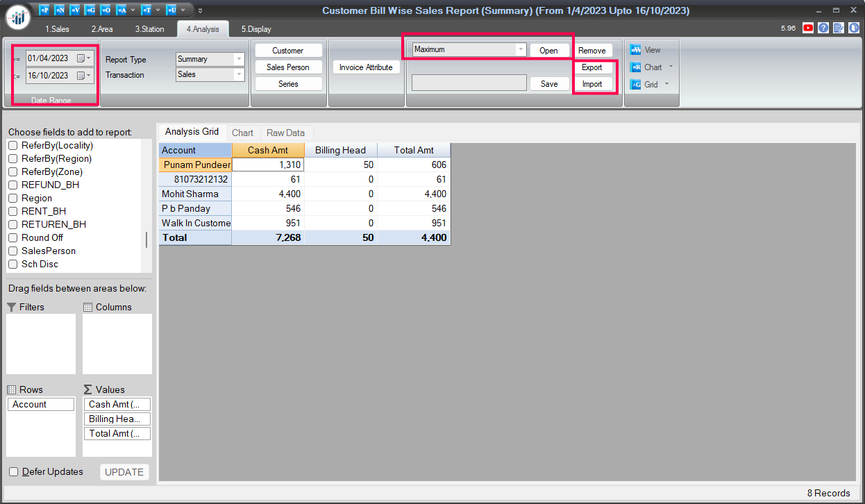Click the Import button
This screenshot has height=504, width=865.
(x=592, y=84)
